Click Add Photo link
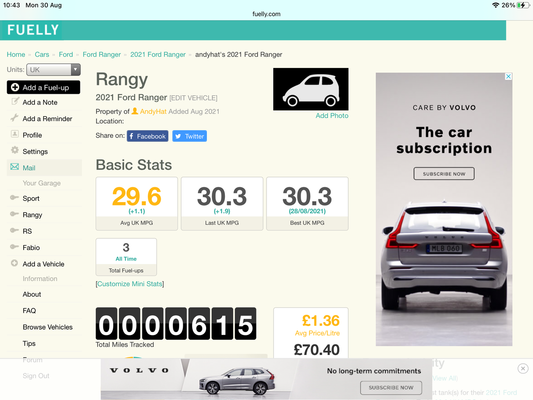The image size is (533, 400). click(x=332, y=116)
